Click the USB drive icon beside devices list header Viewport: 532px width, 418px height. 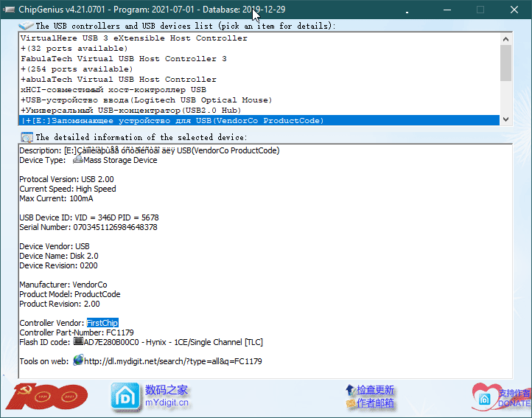26,26
